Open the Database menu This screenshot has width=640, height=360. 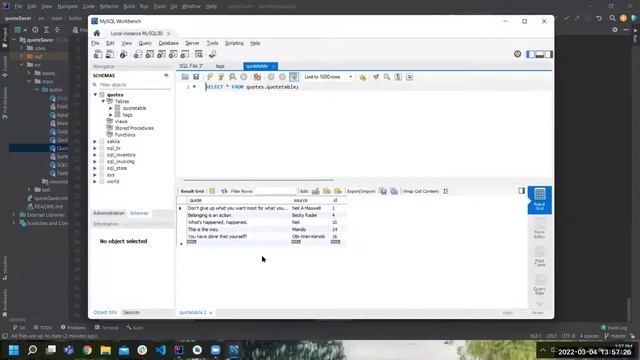(x=168, y=43)
